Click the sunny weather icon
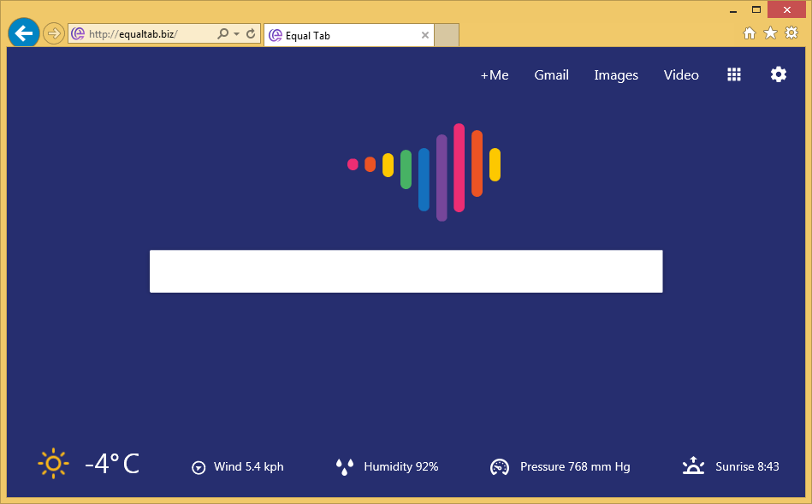 [x=53, y=464]
